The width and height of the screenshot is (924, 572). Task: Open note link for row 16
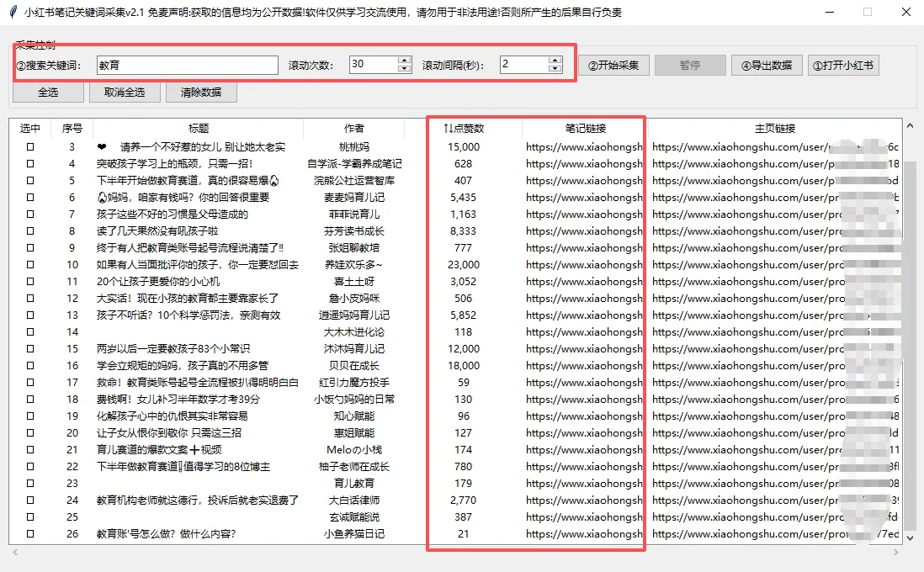(x=584, y=366)
